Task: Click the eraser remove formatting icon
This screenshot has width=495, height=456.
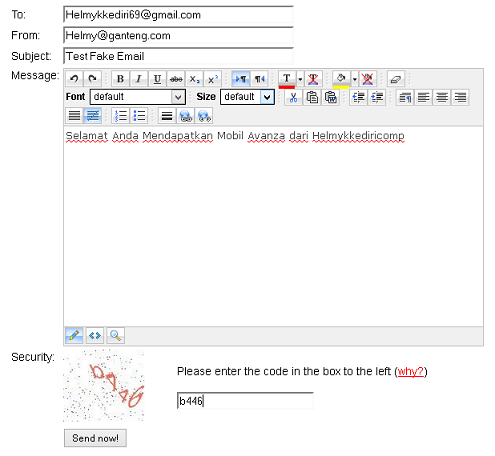Action: click(396, 79)
